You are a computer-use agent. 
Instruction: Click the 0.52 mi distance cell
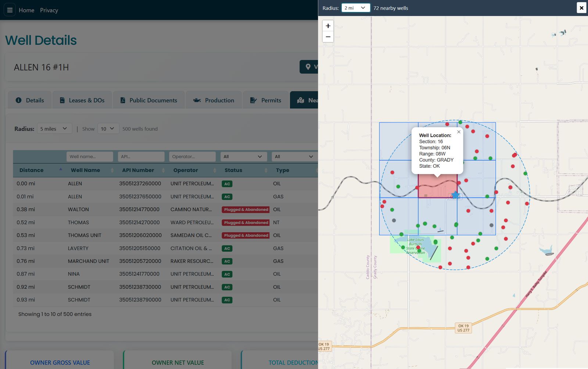click(x=26, y=222)
